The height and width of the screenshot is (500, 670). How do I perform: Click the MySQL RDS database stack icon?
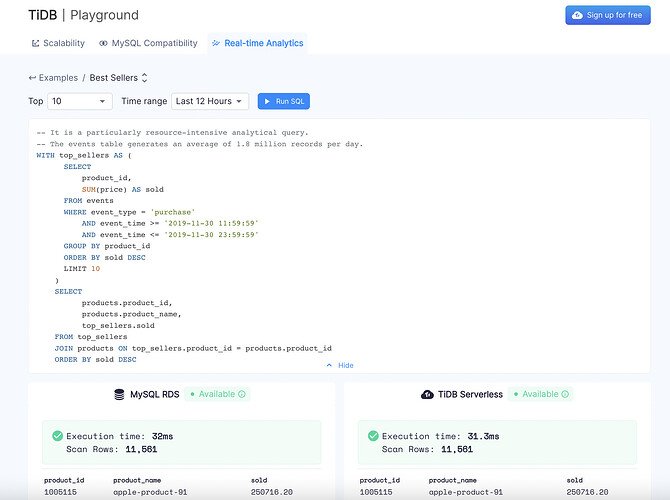(x=119, y=394)
